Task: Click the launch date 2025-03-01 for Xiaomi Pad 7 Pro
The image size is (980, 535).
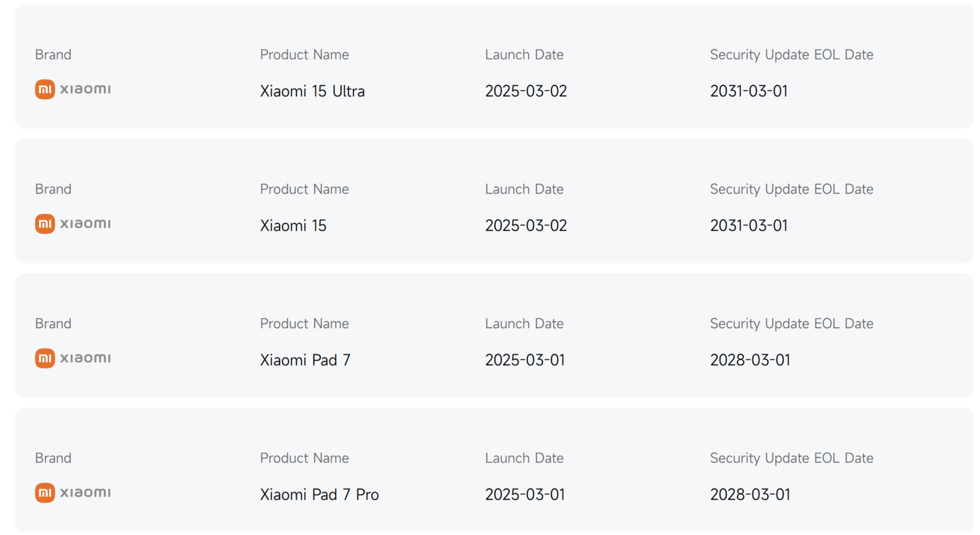Action: point(526,494)
